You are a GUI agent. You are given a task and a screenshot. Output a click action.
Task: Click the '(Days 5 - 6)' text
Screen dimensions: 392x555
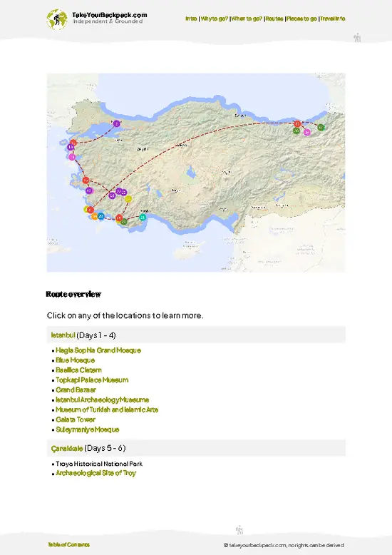pyautogui.click(x=105, y=448)
